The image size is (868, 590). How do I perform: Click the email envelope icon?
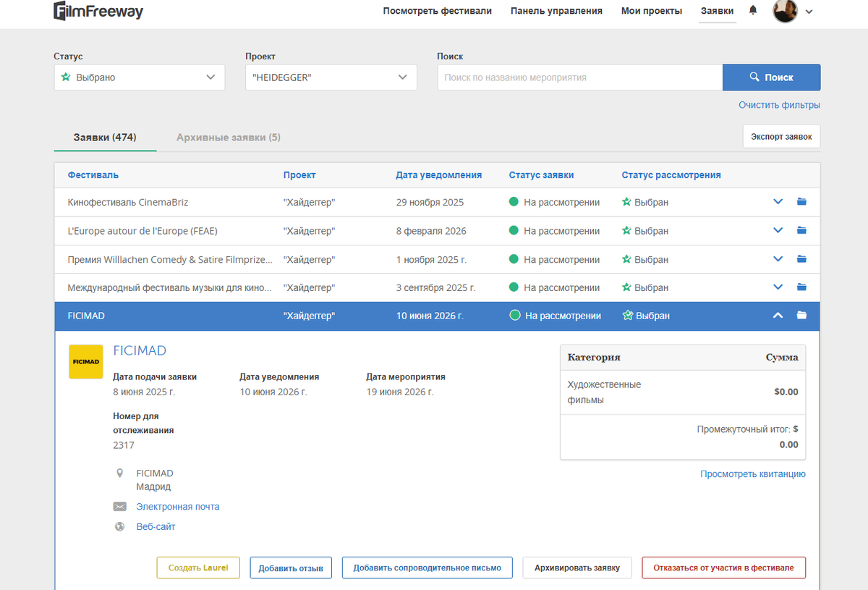[x=120, y=507]
